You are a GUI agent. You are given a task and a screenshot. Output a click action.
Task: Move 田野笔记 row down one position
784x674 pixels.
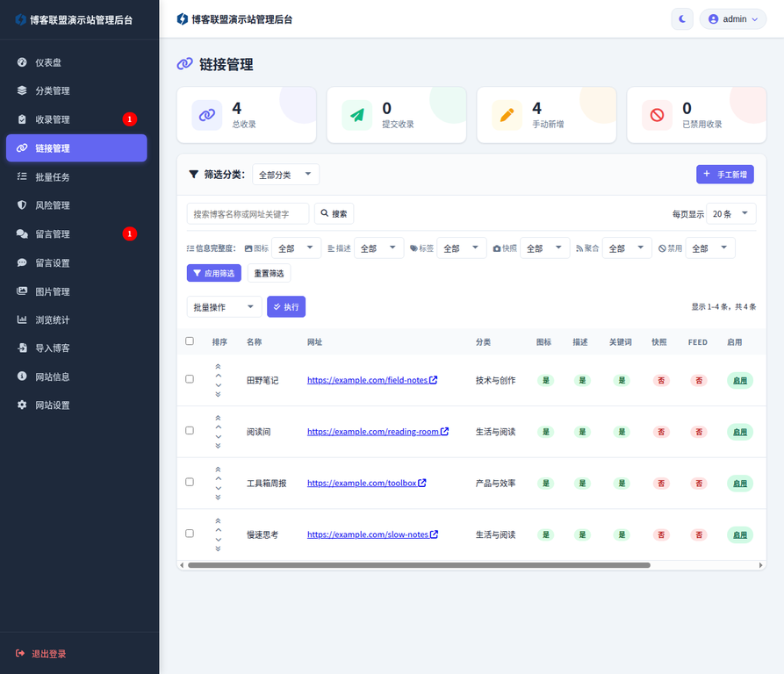[x=218, y=385]
